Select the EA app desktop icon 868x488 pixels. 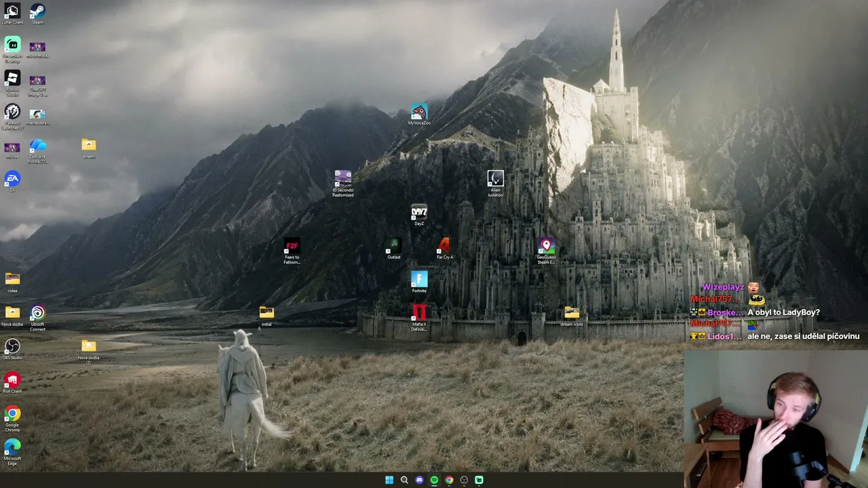[12, 182]
